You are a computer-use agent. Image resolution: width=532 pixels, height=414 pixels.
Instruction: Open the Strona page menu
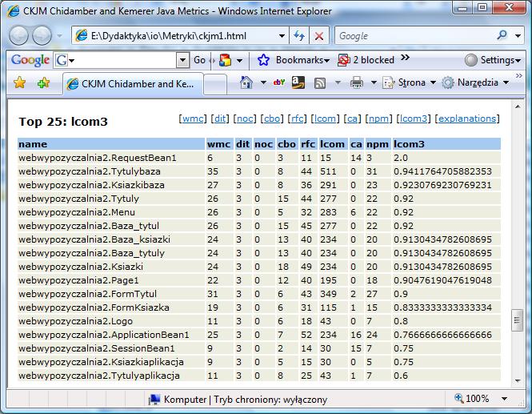pyautogui.click(x=409, y=82)
